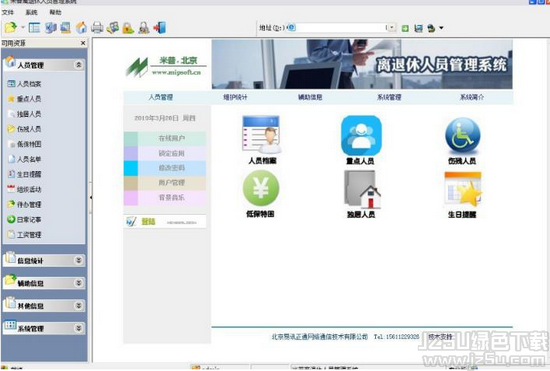Click the grey padlock user toolbar icon
The image size is (550, 371).
pos(144,28)
